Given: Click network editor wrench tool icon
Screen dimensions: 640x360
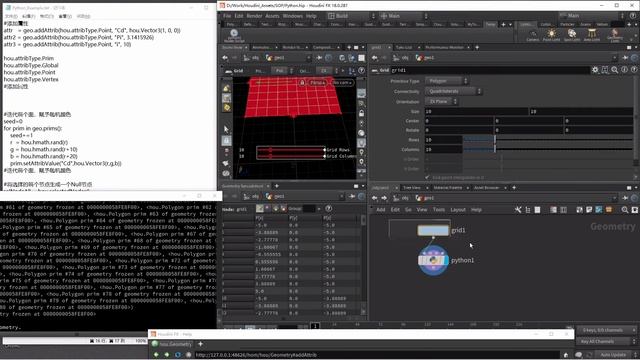Looking at the screenshot, I should coord(518,210).
